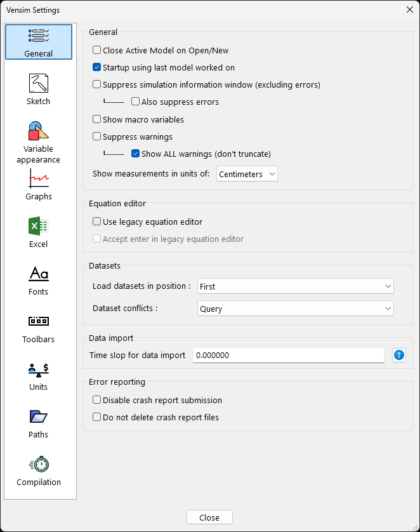Select the Toolbars icon
420x532 pixels.
[x=38, y=322]
